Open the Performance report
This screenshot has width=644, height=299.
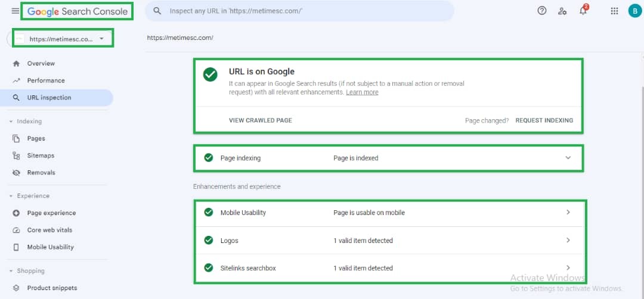click(x=45, y=80)
